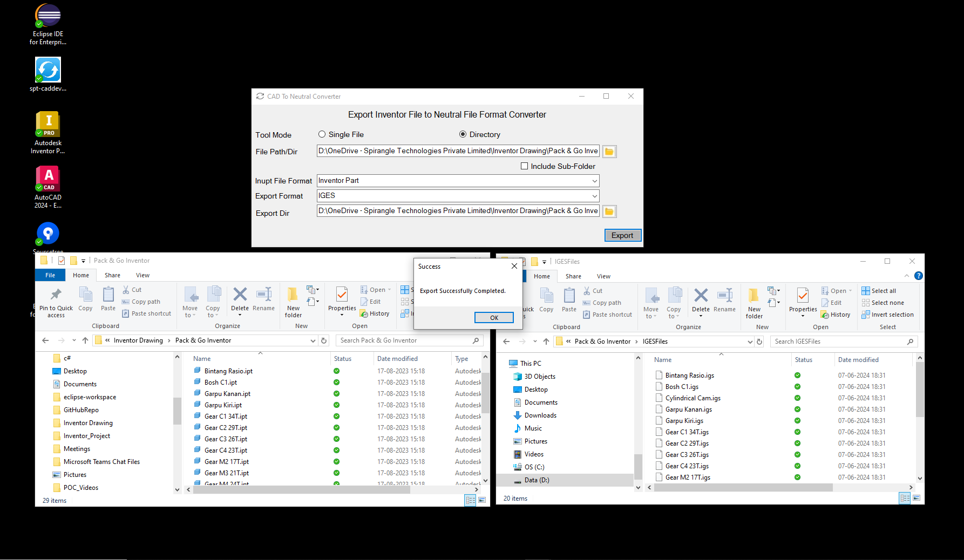964x560 pixels.
Task: Click History in the Pack & Go Inventor ribbon
Action: (375, 313)
